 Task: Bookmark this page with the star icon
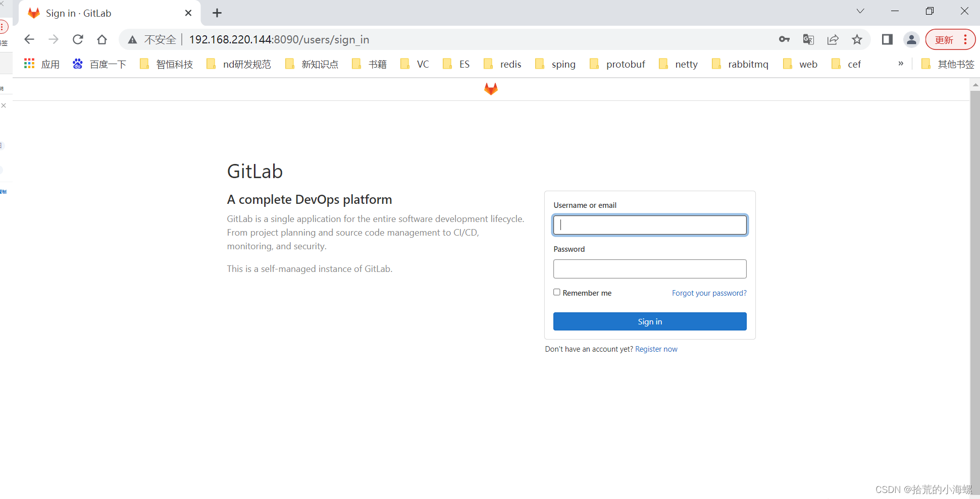coord(857,39)
